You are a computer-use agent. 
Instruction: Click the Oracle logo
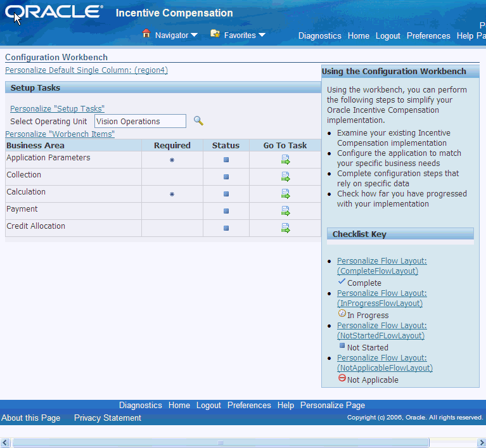coord(54,12)
